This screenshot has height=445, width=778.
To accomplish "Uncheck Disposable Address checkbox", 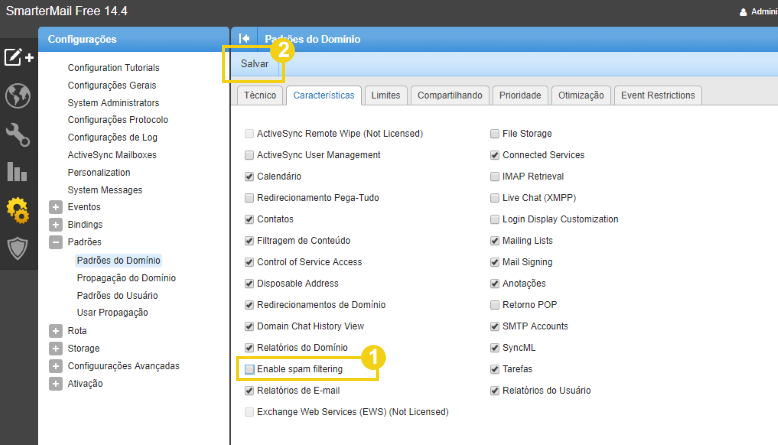I will tap(250, 284).
